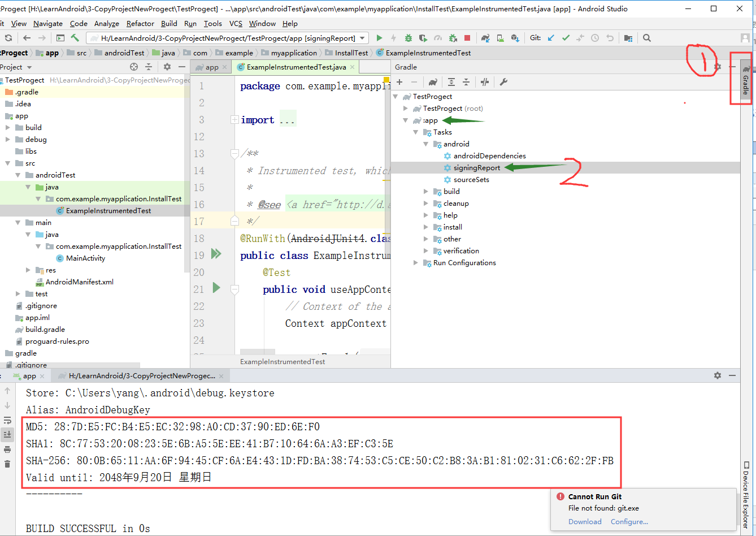Collapse the :app node in the Gradle tree
Image resolution: width=756 pixels, height=536 pixels.
pyautogui.click(x=406, y=120)
